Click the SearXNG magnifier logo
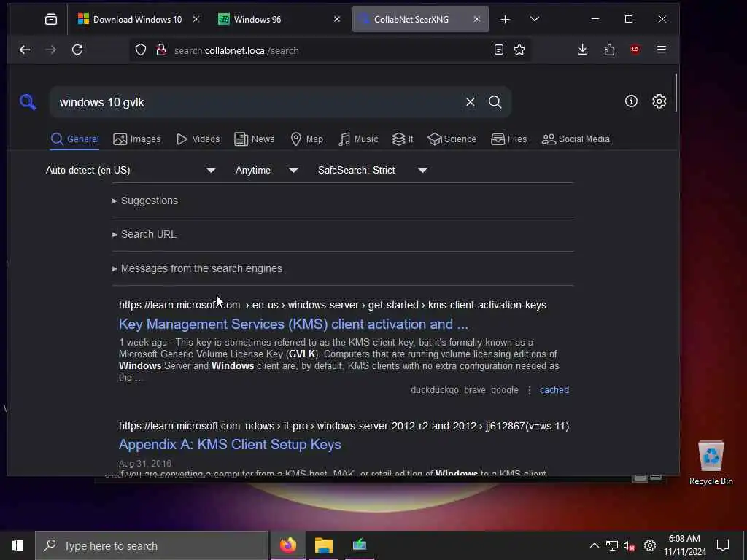Viewport: 747px width, 560px height. click(x=28, y=102)
